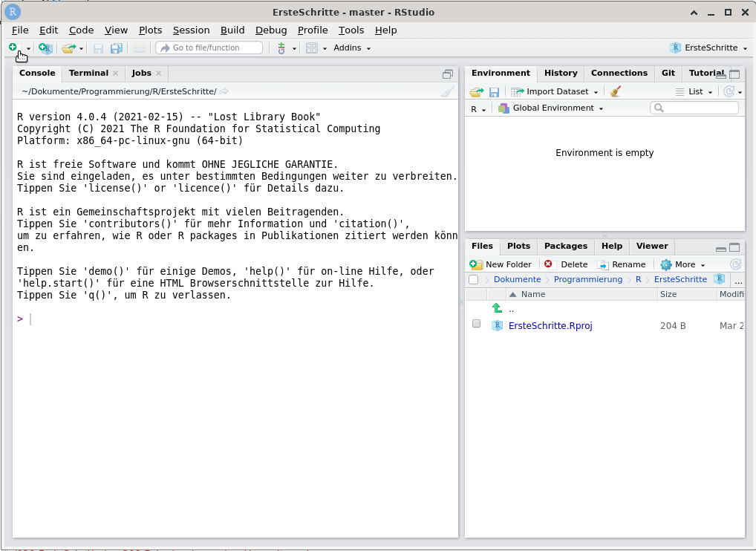This screenshot has height=551, width=756.
Task: Save workspace with Environment floppy disk icon
Action: pos(494,91)
